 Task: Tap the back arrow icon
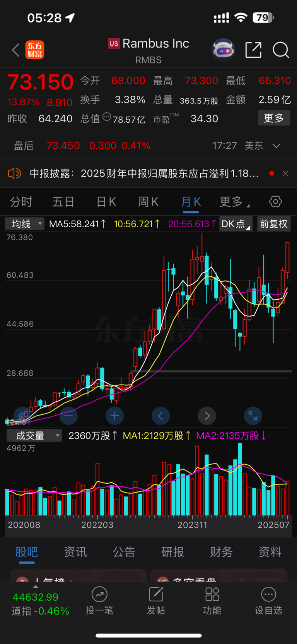tap(15, 50)
